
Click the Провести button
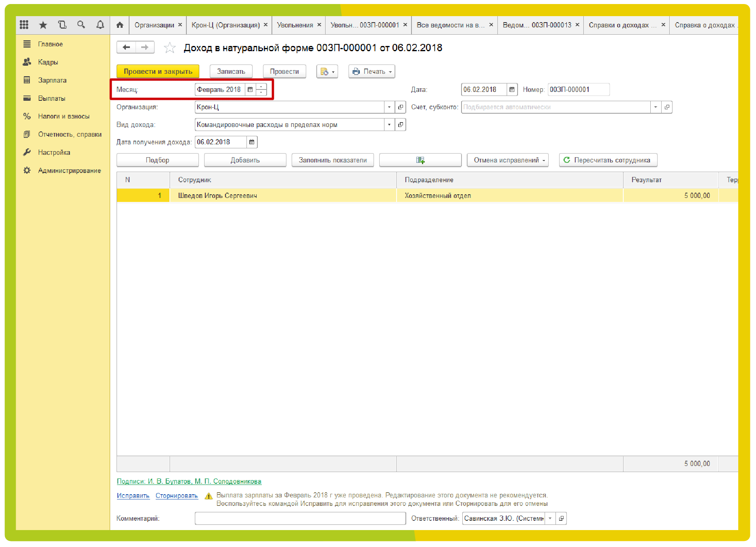(x=284, y=71)
